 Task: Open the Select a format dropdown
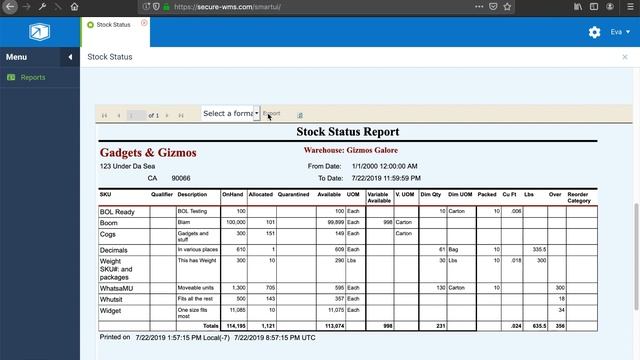[231, 113]
